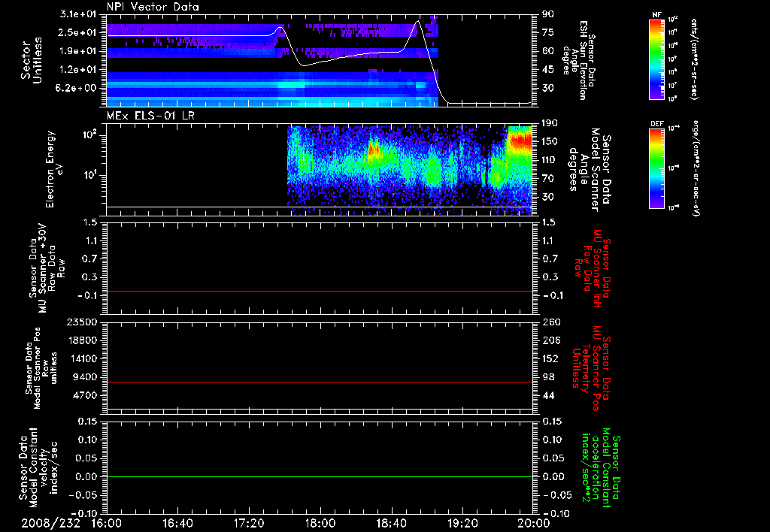The width and height of the screenshot is (770, 532).
Task: Click the red line in MU Scanner +30V plot
Action: (x=320, y=291)
